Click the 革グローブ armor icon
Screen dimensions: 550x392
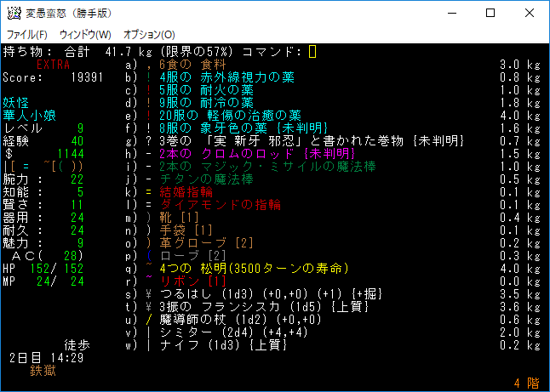[149, 243]
